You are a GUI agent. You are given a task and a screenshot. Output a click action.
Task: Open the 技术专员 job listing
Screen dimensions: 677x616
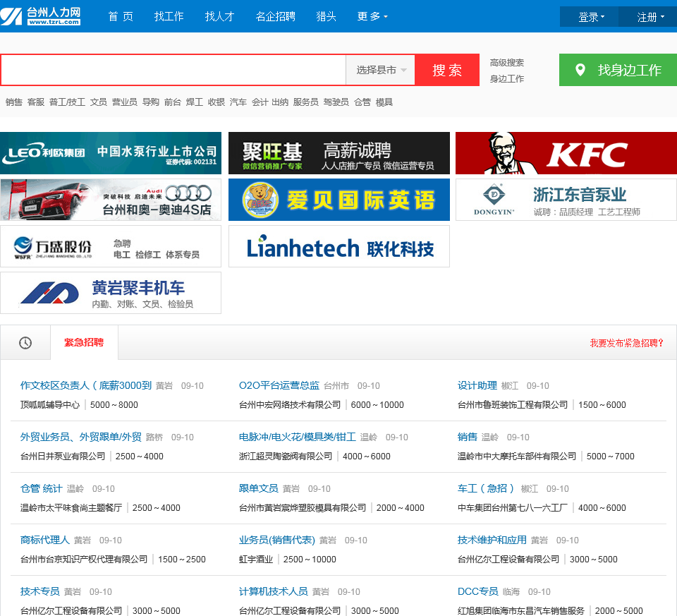39,591
